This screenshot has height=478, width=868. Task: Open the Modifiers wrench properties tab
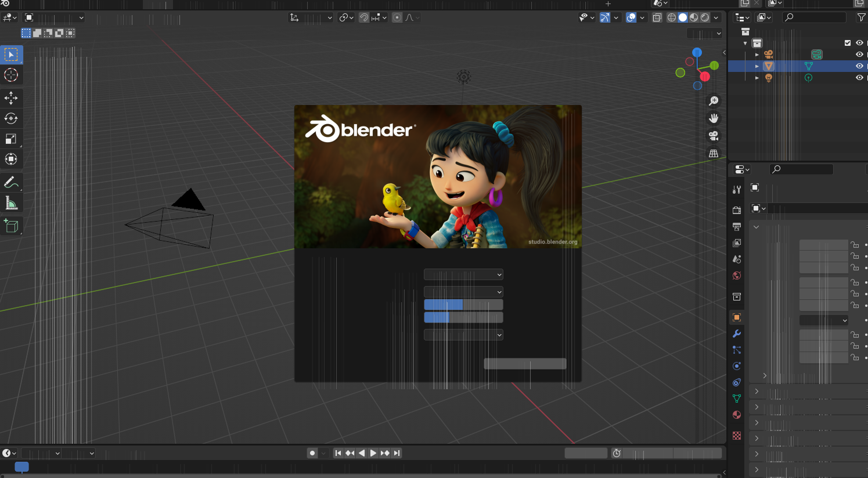(x=737, y=334)
